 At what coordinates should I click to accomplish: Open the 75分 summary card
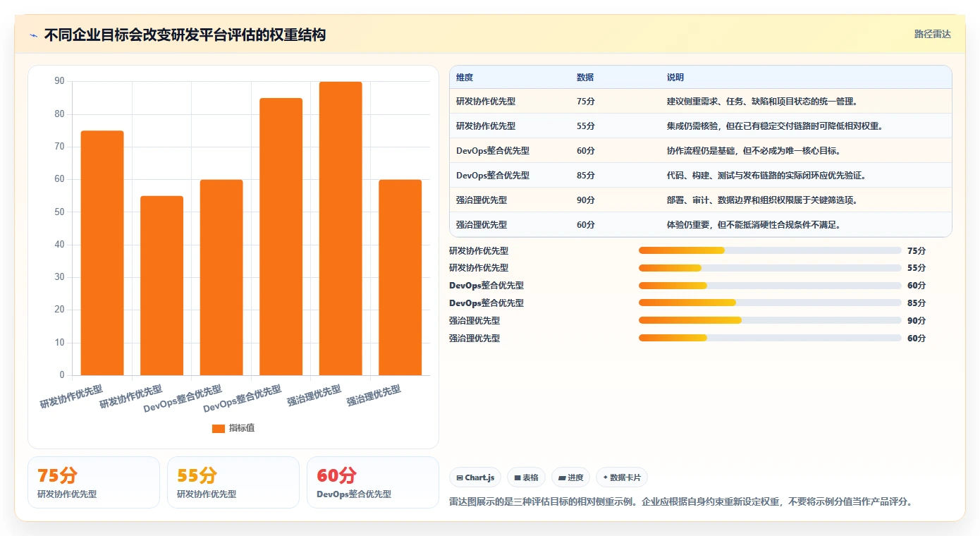click(x=94, y=482)
